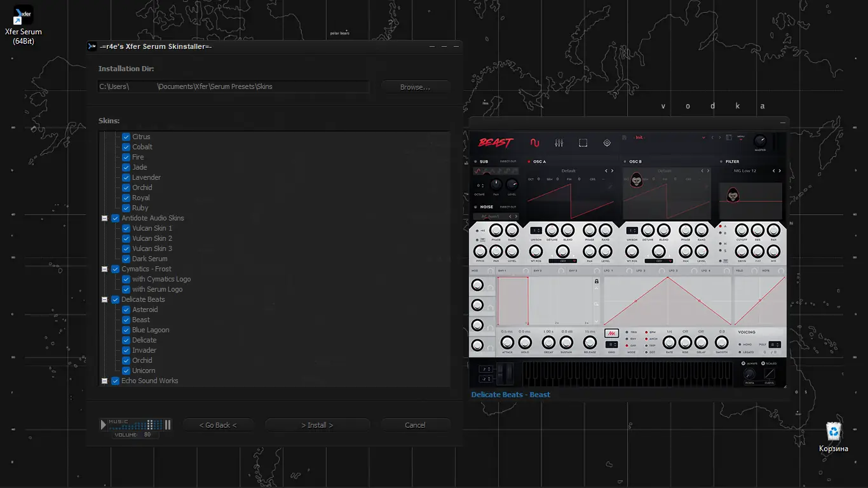Click the music equalizer visualizer

[x=135, y=424]
